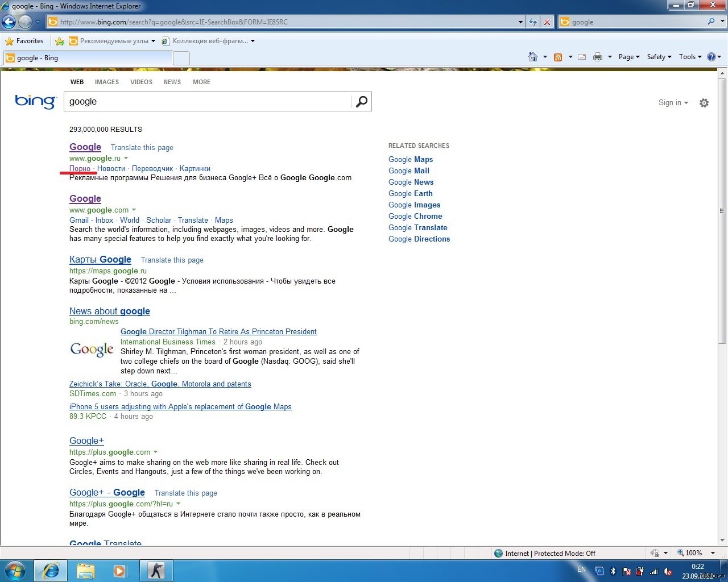Open the Google Maps related search link

pyautogui.click(x=411, y=160)
